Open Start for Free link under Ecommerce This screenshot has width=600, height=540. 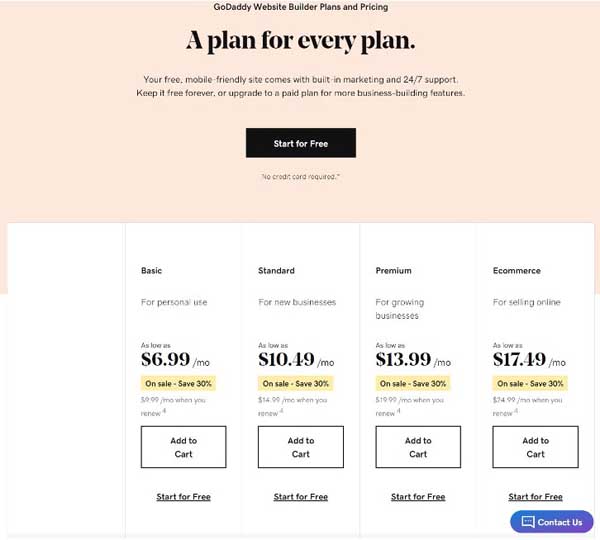click(x=535, y=497)
